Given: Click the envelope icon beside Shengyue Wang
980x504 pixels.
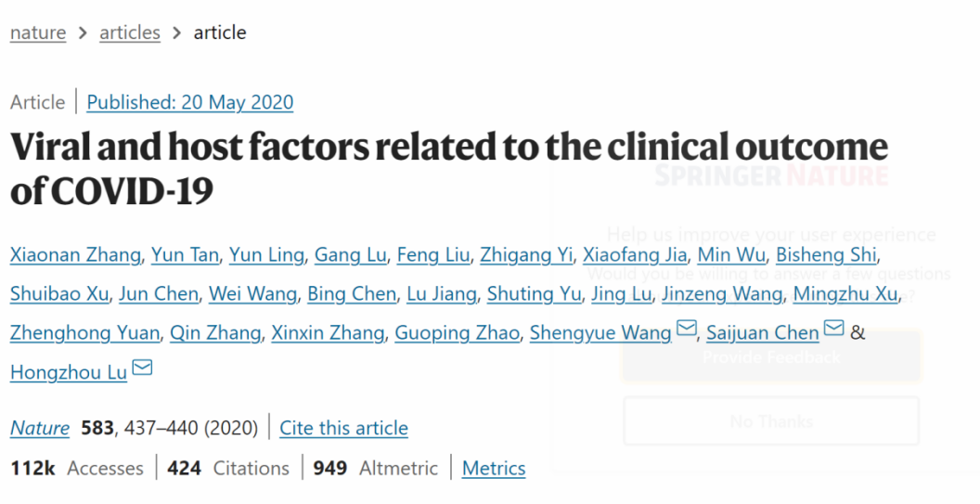Looking at the screenshot, I should coord(687,330).
